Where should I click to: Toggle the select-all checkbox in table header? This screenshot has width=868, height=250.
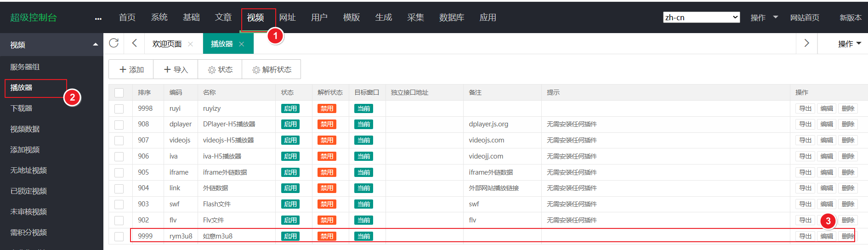[119, 92]
